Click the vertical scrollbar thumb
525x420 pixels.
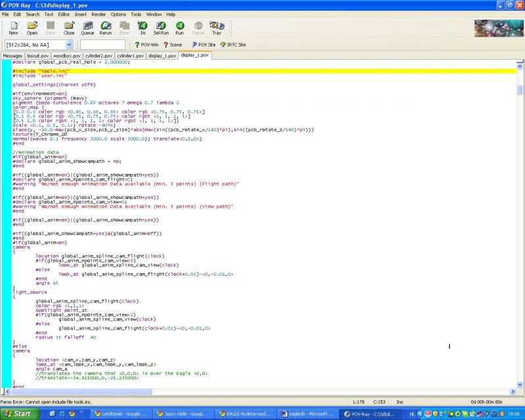[x=520, y=90]
